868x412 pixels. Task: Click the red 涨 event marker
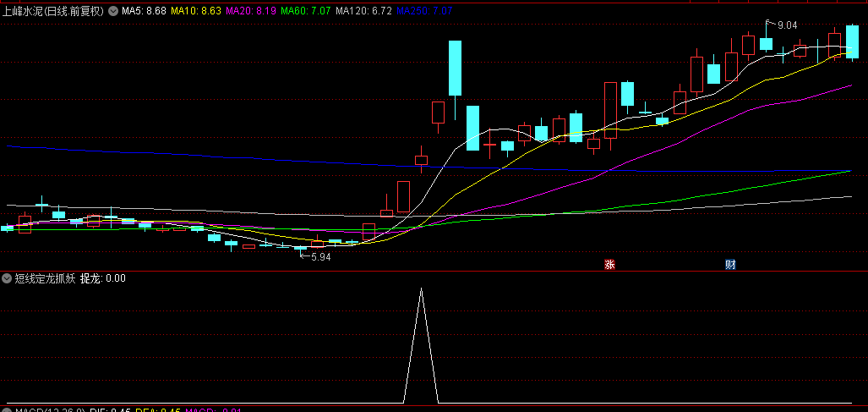click(609, 265)
